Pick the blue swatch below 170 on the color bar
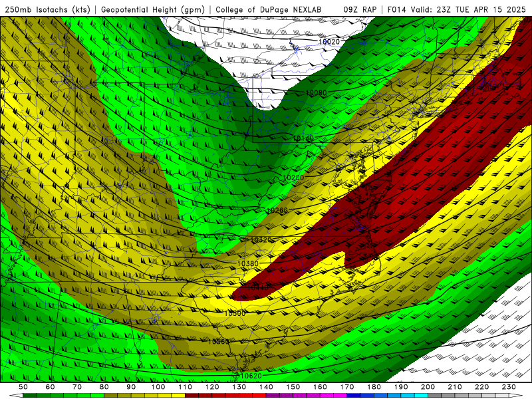Viewport: 532px width, 399px height. click(354, 396)
